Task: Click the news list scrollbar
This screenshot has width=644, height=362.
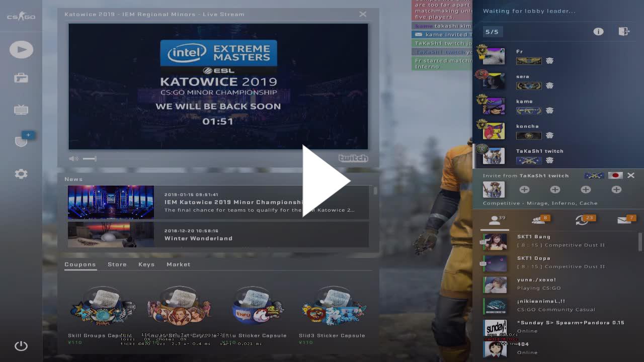Action: [x=375, y=191]
